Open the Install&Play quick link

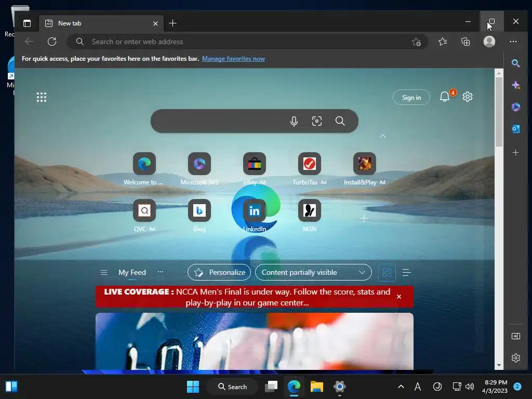365,169
